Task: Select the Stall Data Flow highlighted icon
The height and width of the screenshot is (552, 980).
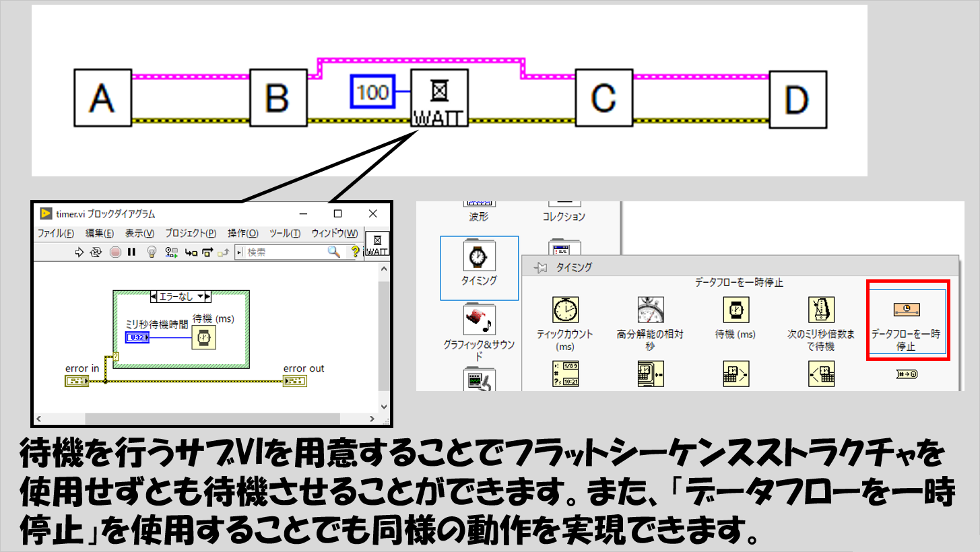Action: click(907, 310)
